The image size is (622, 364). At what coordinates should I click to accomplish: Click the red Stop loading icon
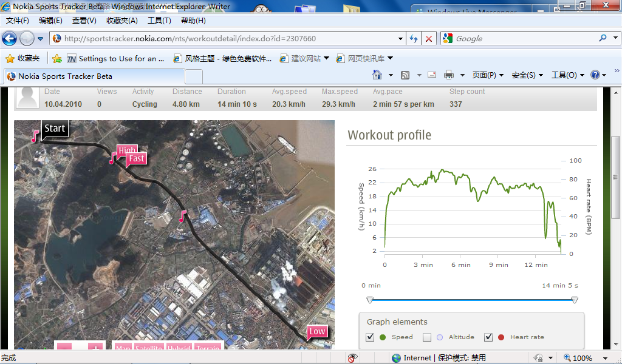(429, 38)
